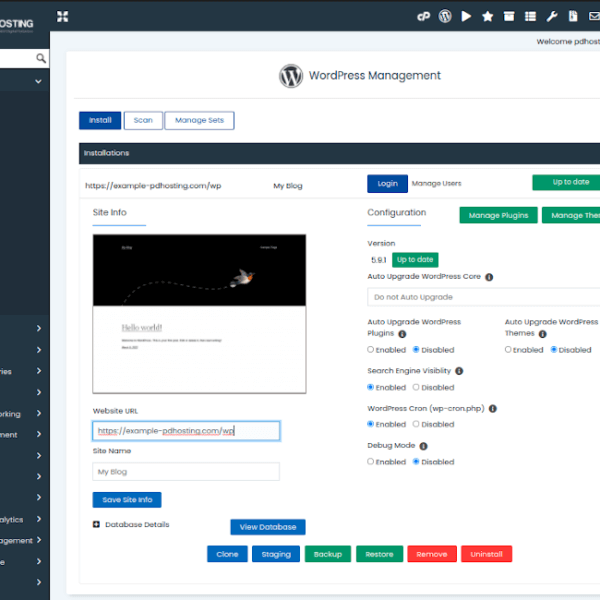This screenshot has height=600, width=600.
Task: Click the red Uninstall button
Action: point(486,554)
